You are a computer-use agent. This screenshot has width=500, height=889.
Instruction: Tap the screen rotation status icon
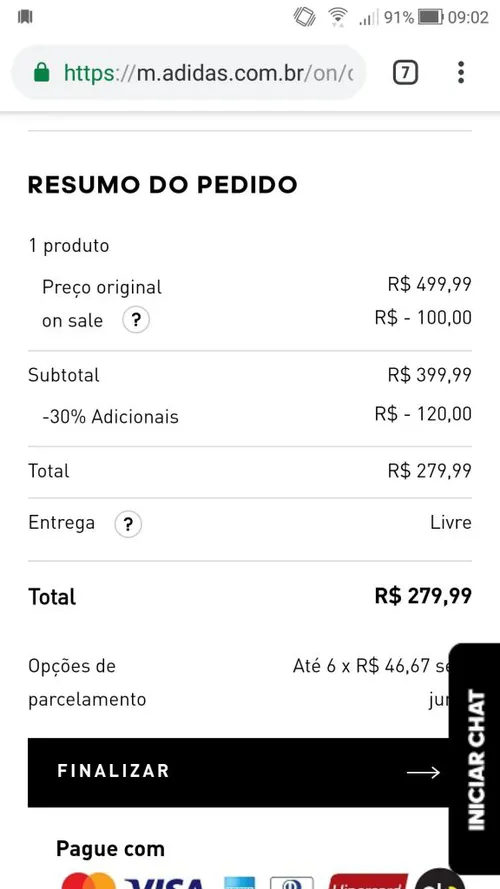(305, 16)
